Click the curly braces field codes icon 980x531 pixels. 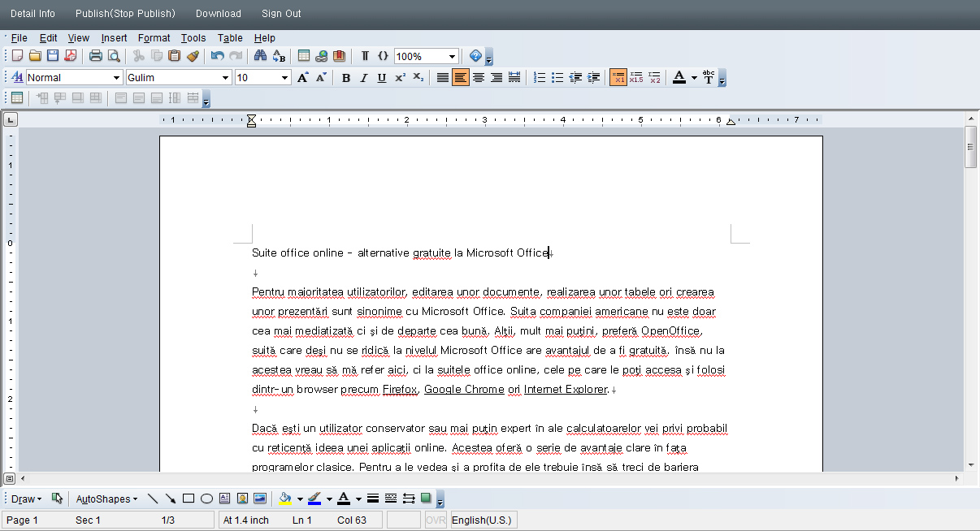[x=383, y=56]
